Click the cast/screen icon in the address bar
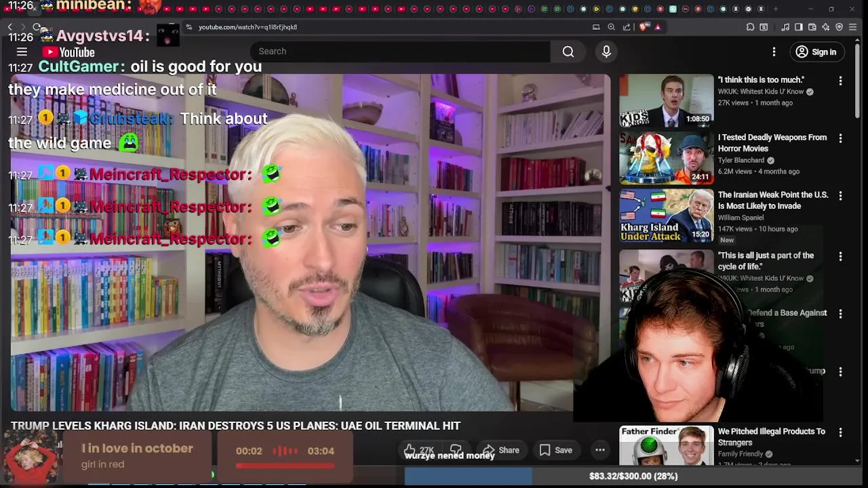Viewport: 868px width, 488px height. [596, 27]
